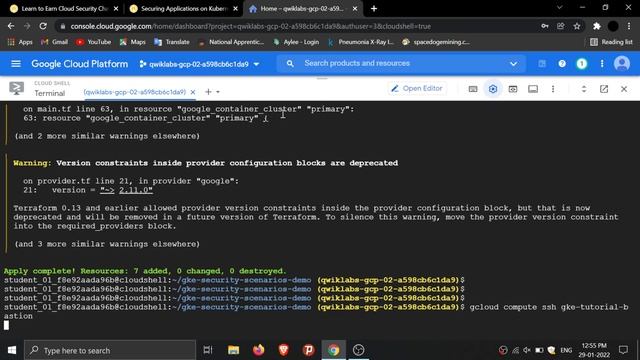Click the Type here to search box
640x360 pixels.
[x=110, y=350]
